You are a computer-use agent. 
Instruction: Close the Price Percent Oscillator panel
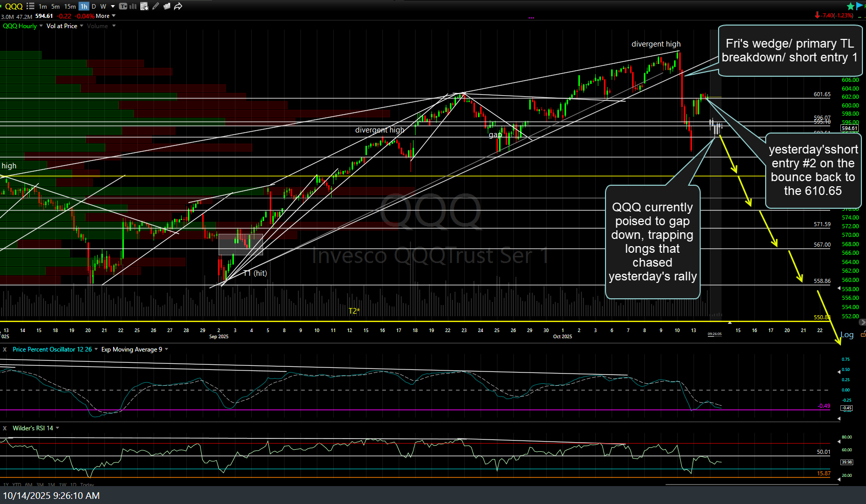click(5, 349)
